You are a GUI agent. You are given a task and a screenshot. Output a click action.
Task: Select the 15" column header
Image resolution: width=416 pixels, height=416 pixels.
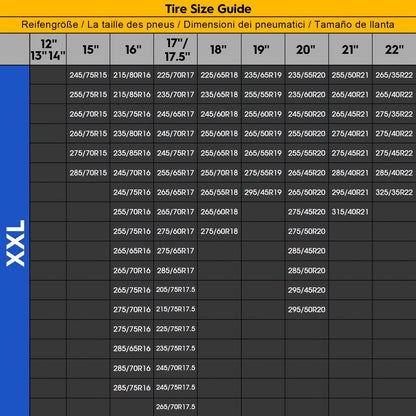tap(88, 50)
